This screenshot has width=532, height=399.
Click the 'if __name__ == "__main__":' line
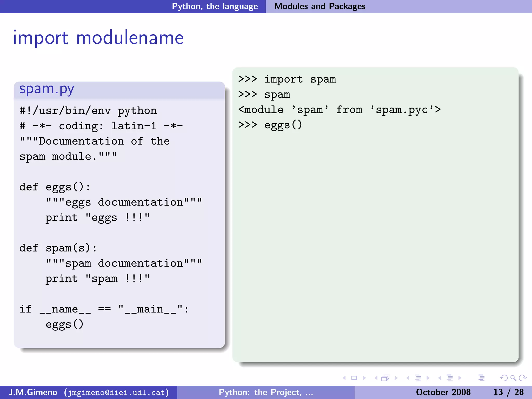(x=104, y=309)
